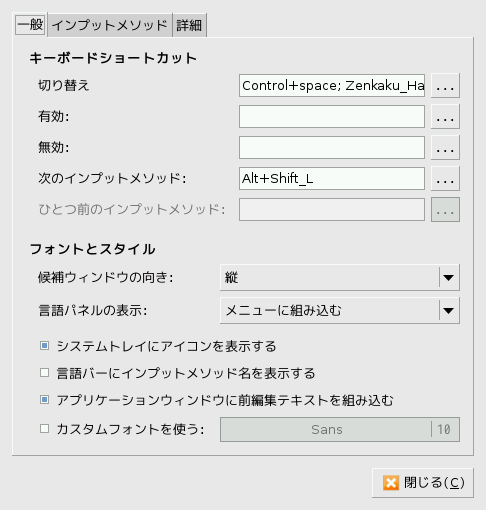Image resolution: width=486 pixels, height=510 pixels.
Task: Switch to the 詳細 tab
Action: pyautogui.click(x=189, y=25)
